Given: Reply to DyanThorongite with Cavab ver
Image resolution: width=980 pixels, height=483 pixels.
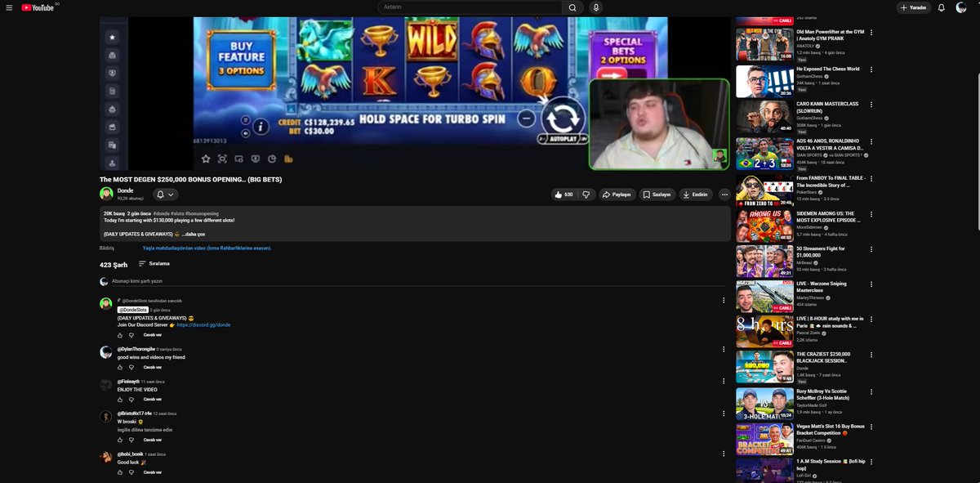Looking at the screenshot, I should coord(153,368).
